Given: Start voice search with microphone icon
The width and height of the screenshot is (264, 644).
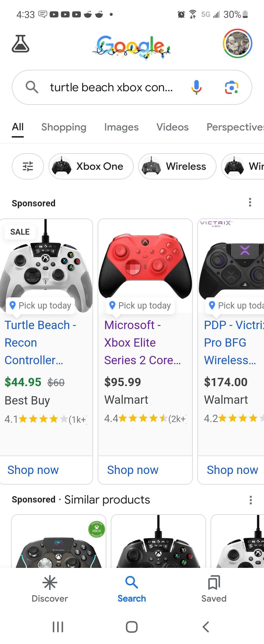Looking at the screenshot, I should pyautogui.click(x=196, y=87).
